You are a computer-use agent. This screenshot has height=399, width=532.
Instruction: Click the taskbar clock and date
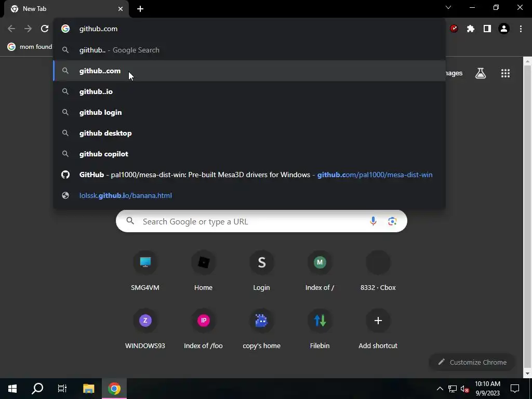[x=487, y=389]
